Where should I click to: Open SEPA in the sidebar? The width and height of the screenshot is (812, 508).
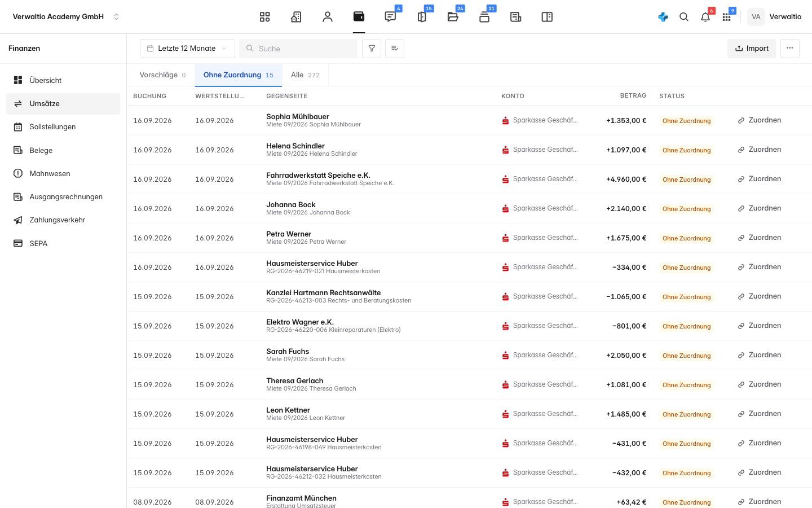63,243
